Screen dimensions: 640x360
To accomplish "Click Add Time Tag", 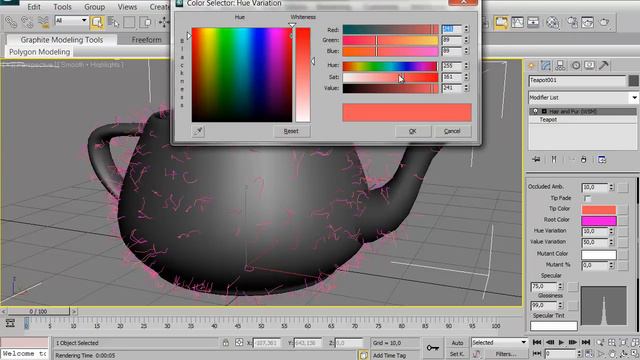I will click(x=389, y=355).
